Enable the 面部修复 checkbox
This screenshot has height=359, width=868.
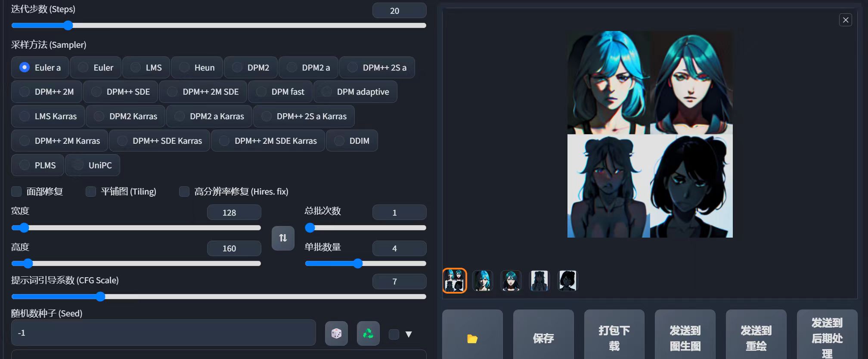coord(16,192)
